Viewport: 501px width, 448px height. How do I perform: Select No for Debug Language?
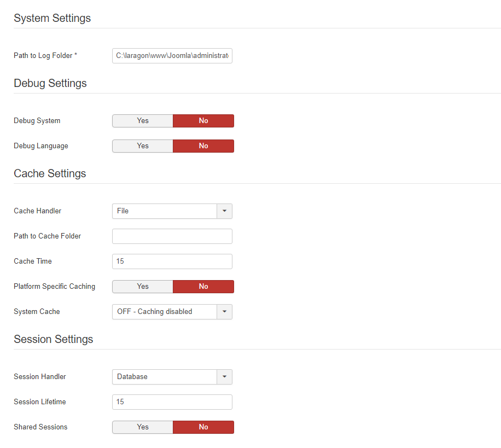click(203, 146)
